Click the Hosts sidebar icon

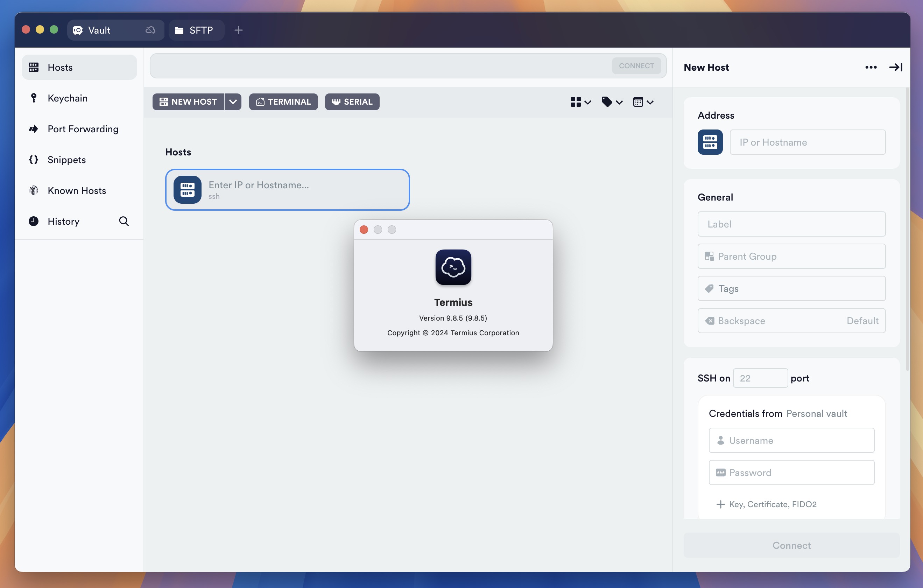(33, 66)
